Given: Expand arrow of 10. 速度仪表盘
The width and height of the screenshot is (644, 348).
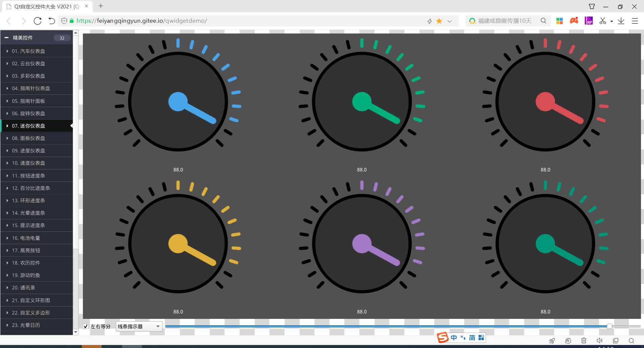Looking at the screenshot, I should pos(7,163).
